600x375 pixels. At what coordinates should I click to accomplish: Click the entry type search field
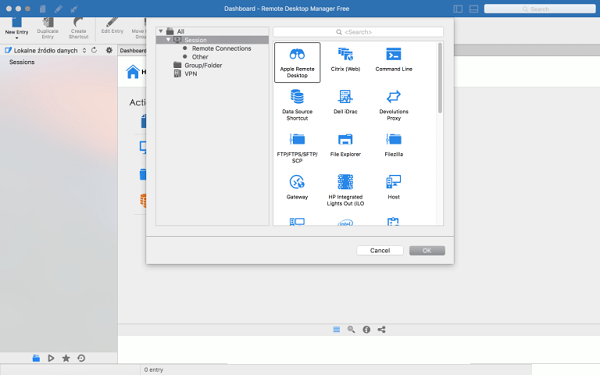(x=358, y=32)
